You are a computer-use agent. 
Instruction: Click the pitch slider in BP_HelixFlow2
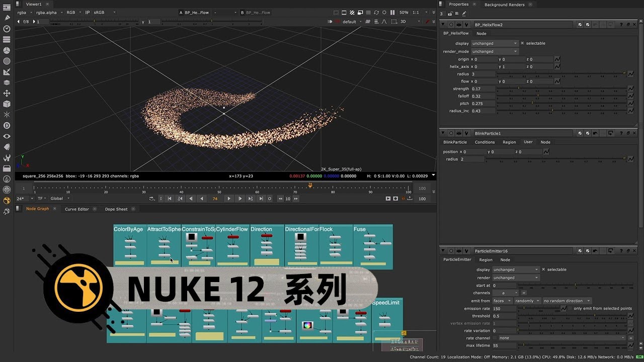coord(561,103)
